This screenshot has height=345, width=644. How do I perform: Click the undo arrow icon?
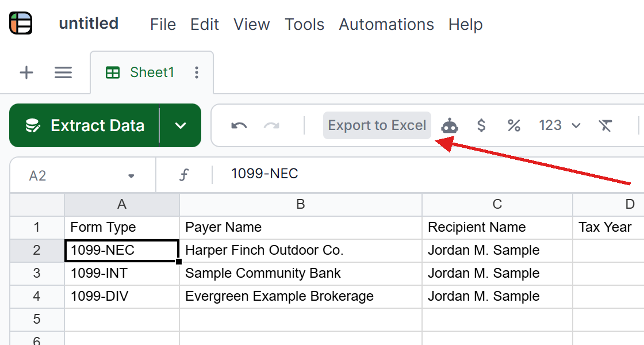[239, 125]
